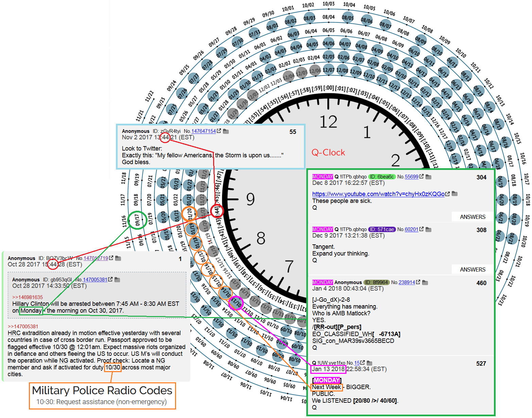Follow reply reference >>146981635

coord(28,297)
